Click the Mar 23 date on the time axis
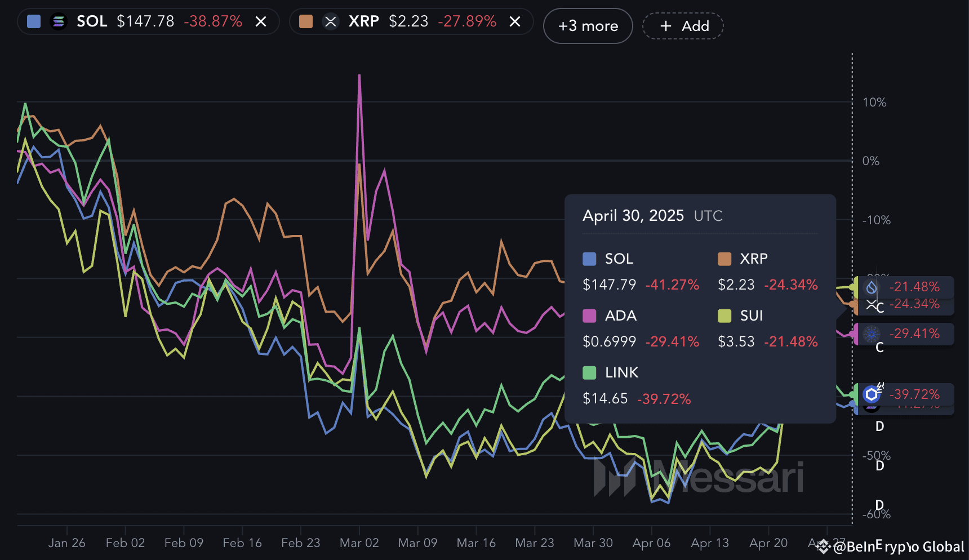Screen dimensions: 969x560 tap(535, 543)
